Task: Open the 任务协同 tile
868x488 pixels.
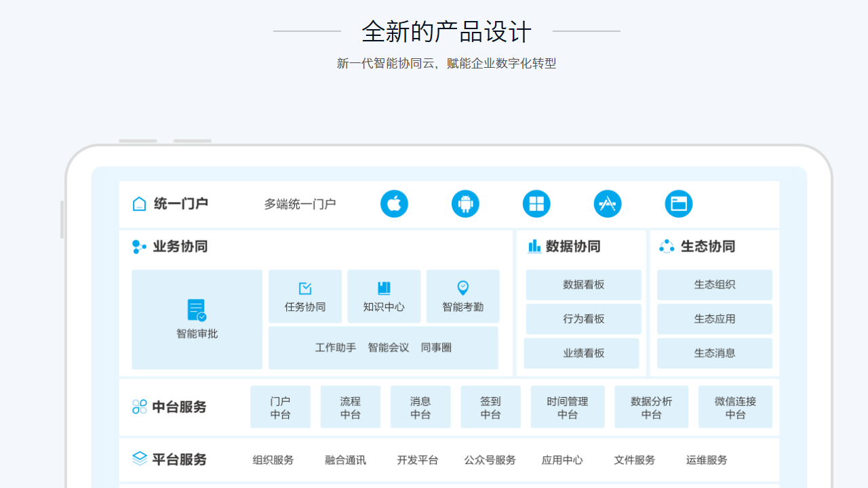Action: (x=305, y=296)
